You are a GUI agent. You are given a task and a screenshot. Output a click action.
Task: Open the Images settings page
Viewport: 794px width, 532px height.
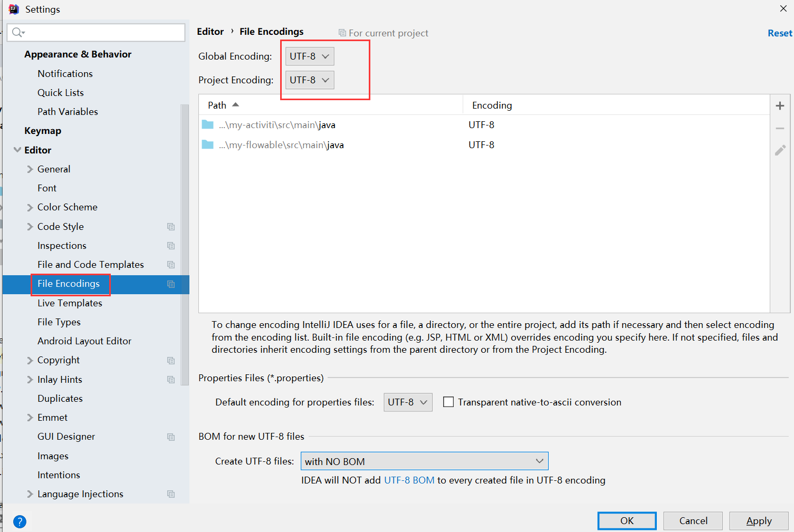[53, 456]
